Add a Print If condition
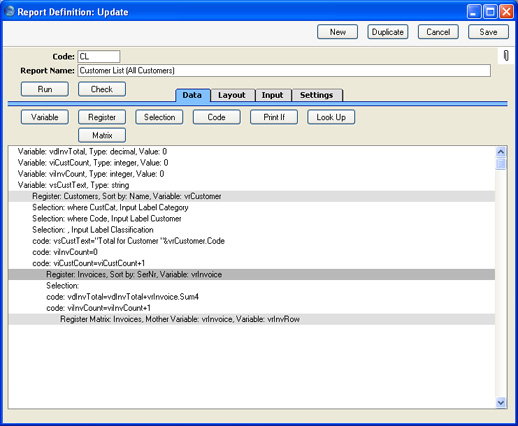Viewport: 518px width, 426px height. click(x=274, y=117)
